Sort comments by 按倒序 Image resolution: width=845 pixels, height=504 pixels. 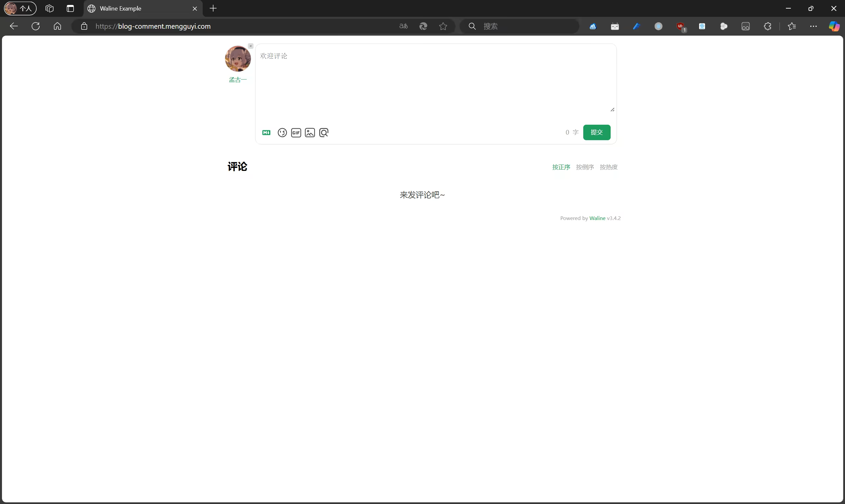click(x=585, y=167)
